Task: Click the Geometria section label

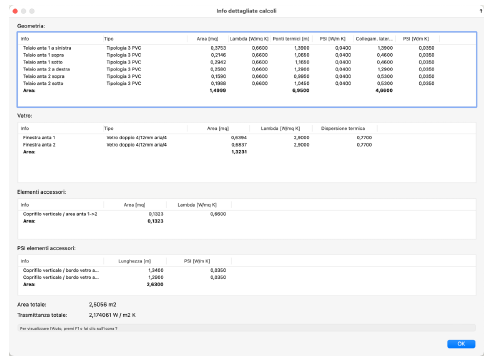Action: coord(31,26)
